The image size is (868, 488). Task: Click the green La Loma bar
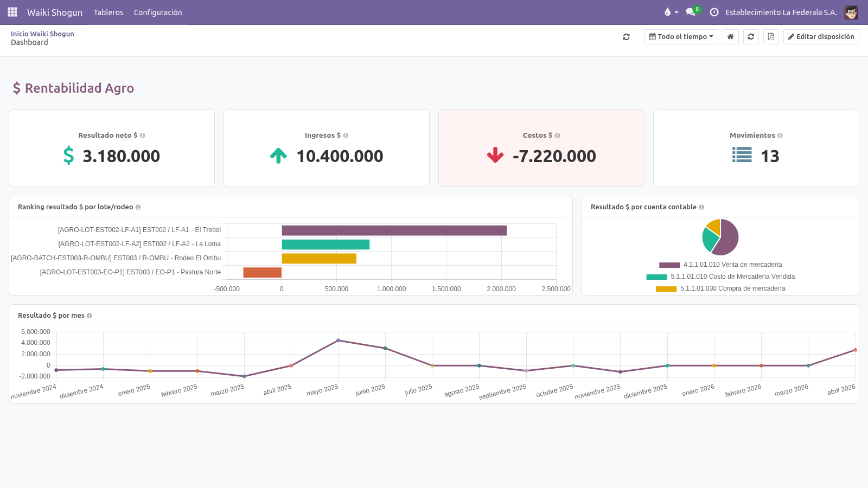click(x=325, y=245)
